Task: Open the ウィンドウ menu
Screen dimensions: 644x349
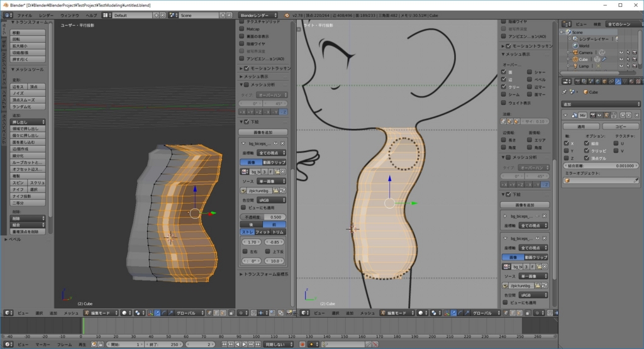Action: pyautogui.click(x=69, y=15)
